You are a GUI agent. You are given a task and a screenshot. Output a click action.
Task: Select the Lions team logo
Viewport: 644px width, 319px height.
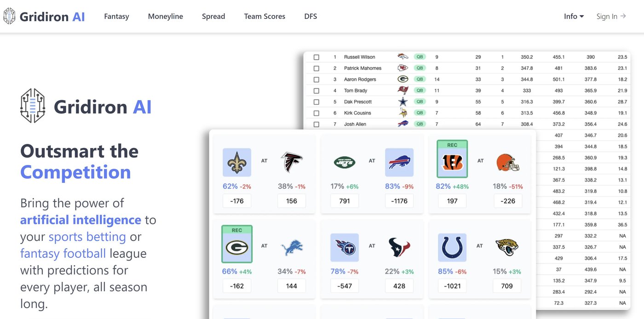(x=292, y=248)
